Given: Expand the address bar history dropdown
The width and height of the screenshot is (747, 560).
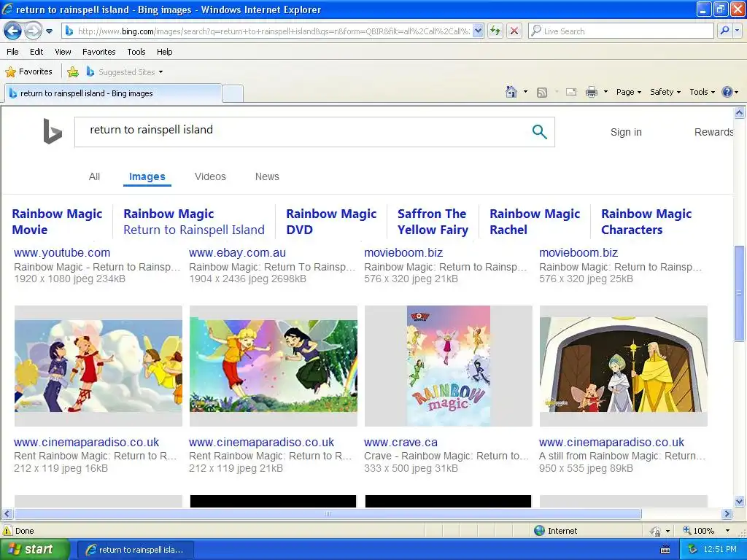Looking at the screenshot, I should pos(479,31).
